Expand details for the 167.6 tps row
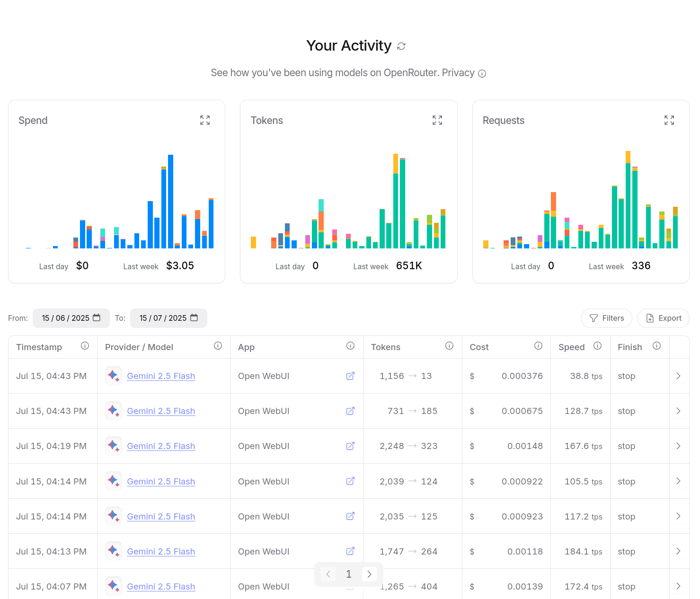This screenshot has width=700, height=599. click(679, 446)
